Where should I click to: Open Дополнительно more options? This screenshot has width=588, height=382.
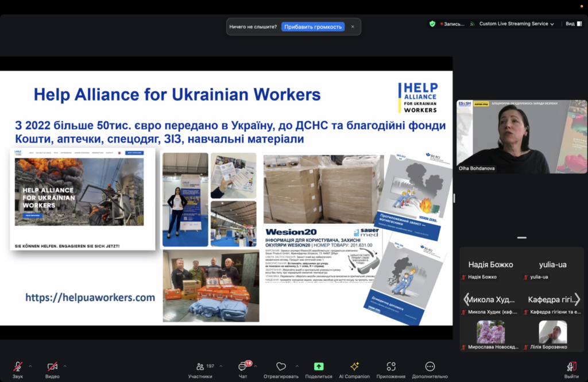[x=430, y=369]
